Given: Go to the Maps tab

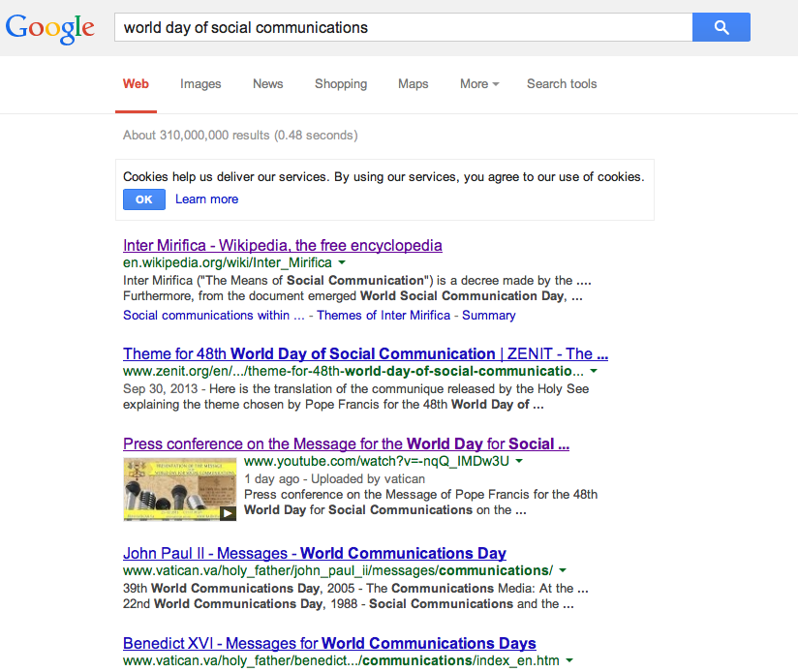Looking at the screenshot, I should point(413,84).
